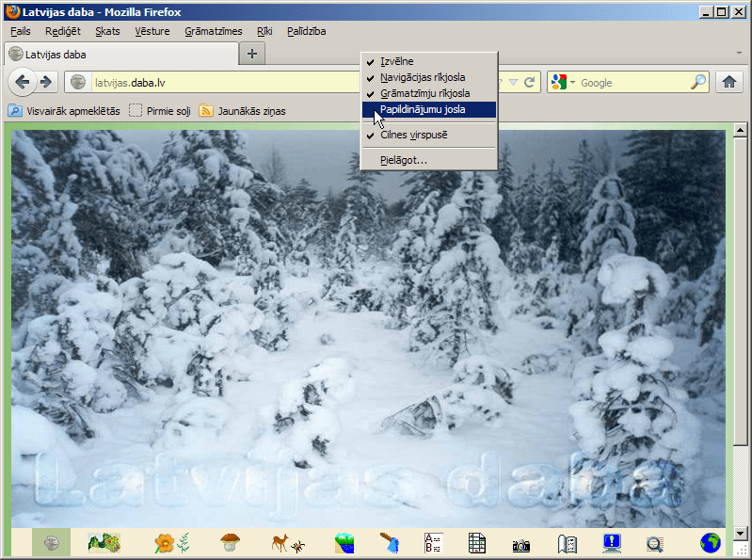Uncheck Navigācijas rīkjosla menu entry

[x=429, y=77]
